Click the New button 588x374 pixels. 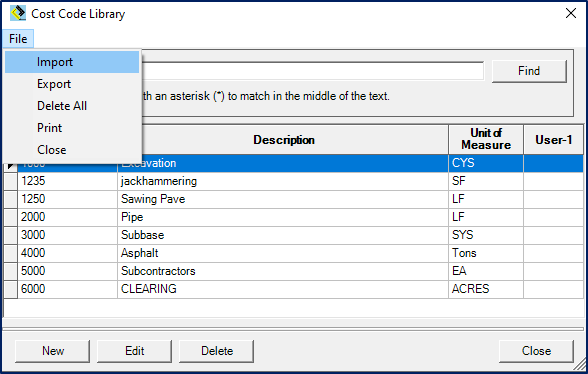[52, 351]
